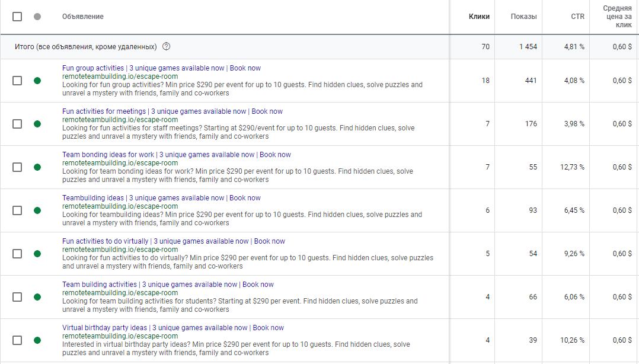Open the 'Team bonding ideas for work' ad headline

point(177,155)
